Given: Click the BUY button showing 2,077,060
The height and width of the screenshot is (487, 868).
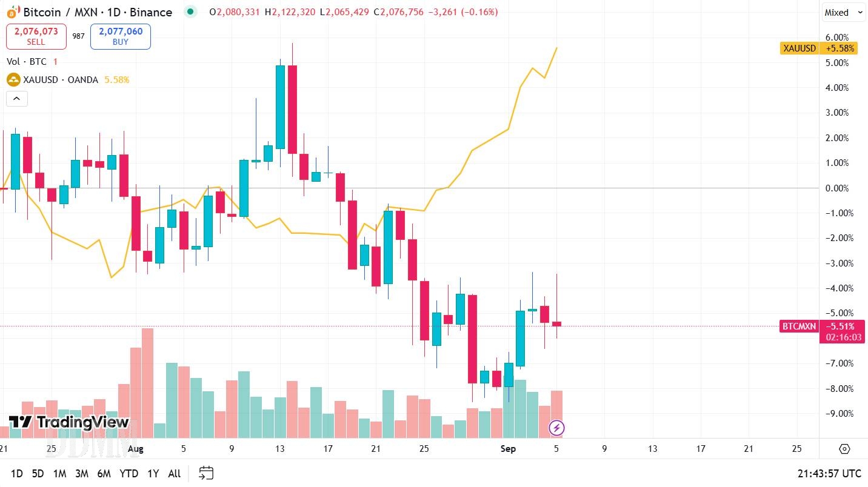Looking at the screenshot, I should point(120,36).
